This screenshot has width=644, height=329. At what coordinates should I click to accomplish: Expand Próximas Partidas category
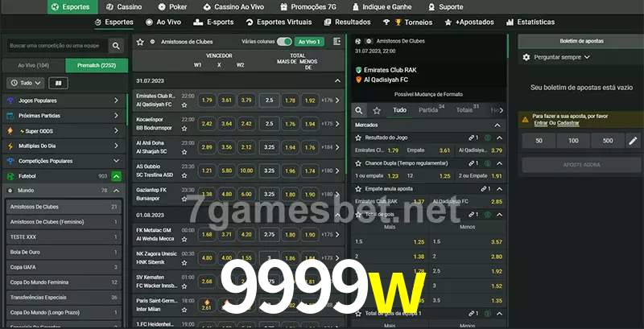pos(64,116)
